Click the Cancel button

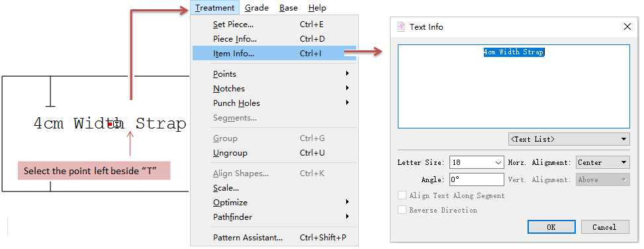pos(604,227)
